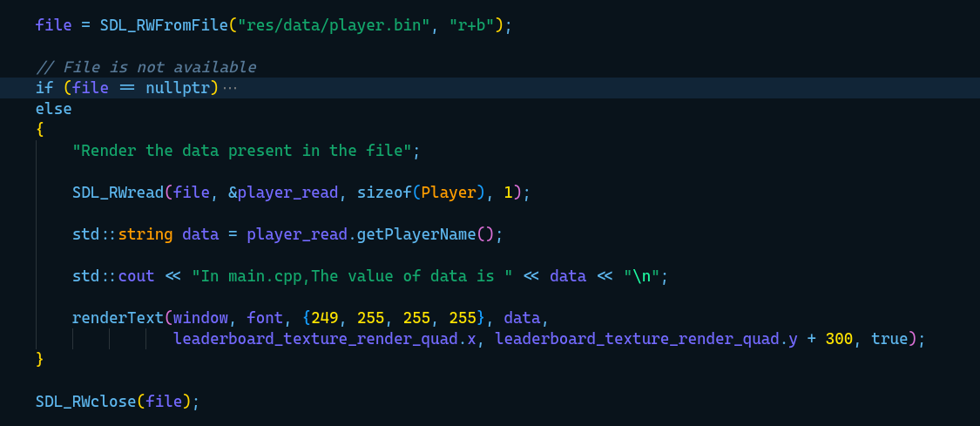The width and height of the screenshot is (980, 426).
Task: Click the getPlayerName method call
Action: [x=417, y=234]
